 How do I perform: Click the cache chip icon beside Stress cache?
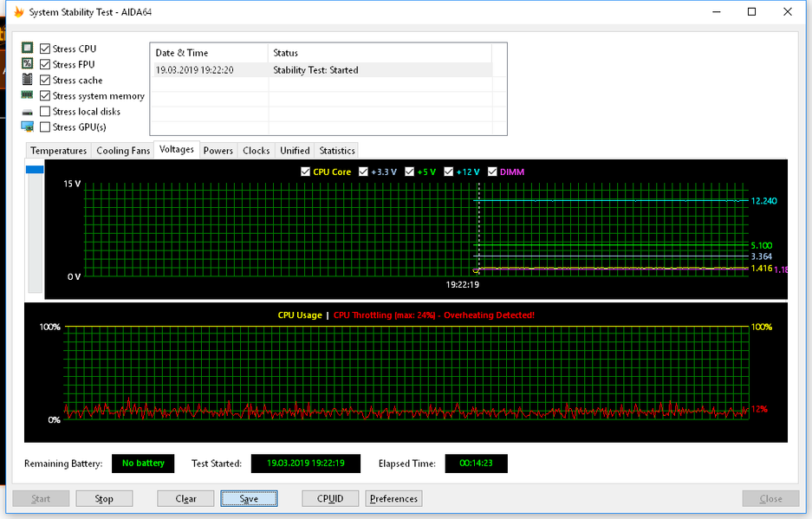(x=28, y=79)
